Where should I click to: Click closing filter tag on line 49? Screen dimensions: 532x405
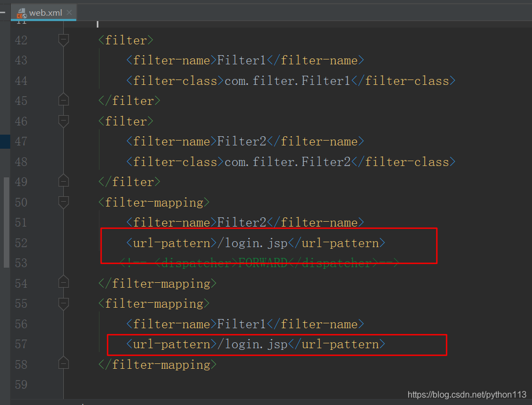[x=129, y=182]
